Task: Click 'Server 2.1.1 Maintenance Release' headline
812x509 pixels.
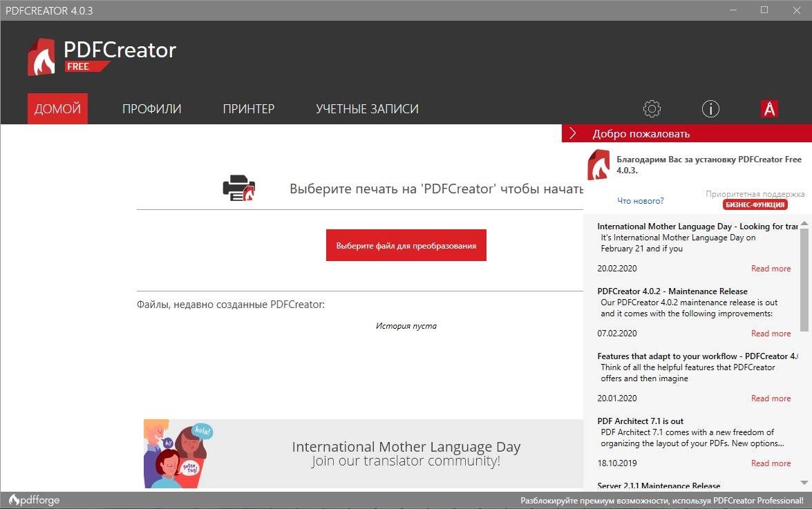Action: [659, 486]
